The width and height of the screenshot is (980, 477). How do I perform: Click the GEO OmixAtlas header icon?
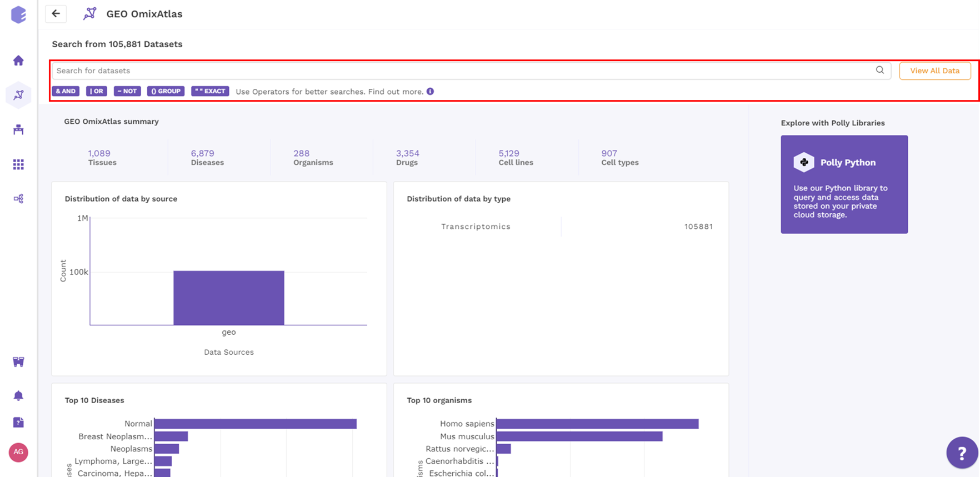pyautogui.click(x=89, y=14)
